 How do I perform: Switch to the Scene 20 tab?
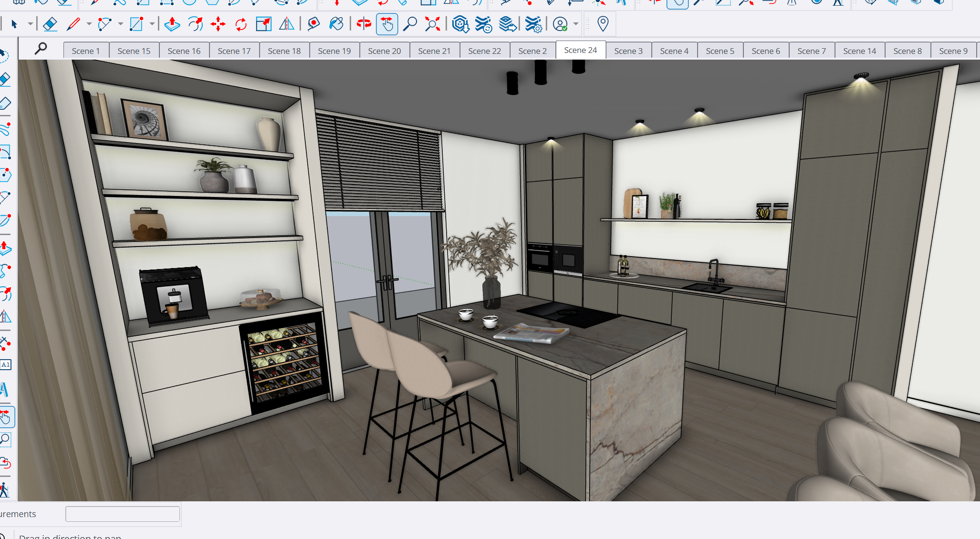click(384, 51)
